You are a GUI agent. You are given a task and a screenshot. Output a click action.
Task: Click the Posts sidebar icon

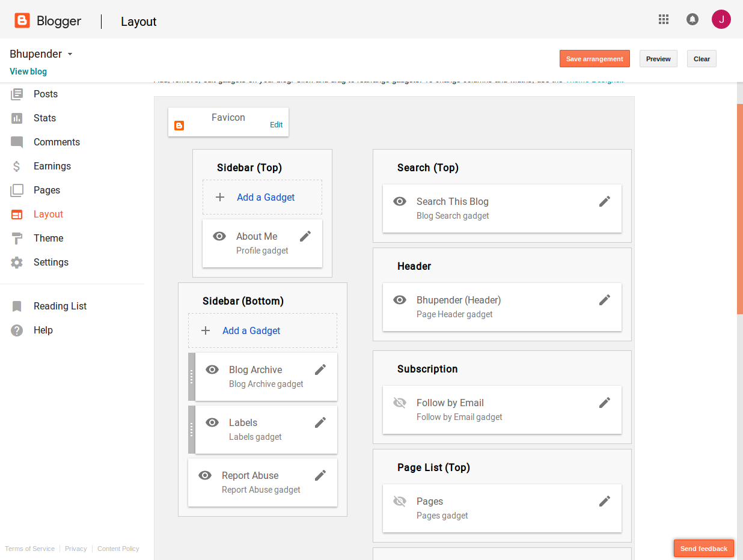pos(17,94)
